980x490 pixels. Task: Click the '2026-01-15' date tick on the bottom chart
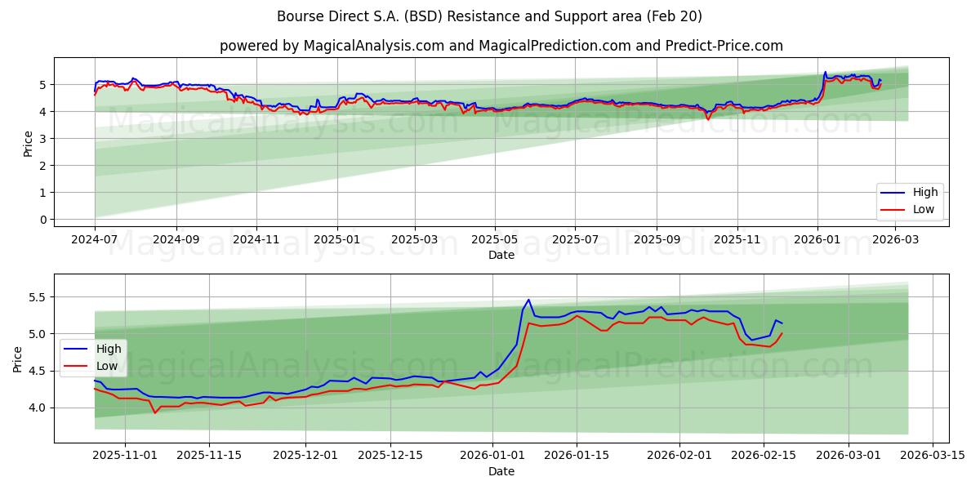coord(577,457)
